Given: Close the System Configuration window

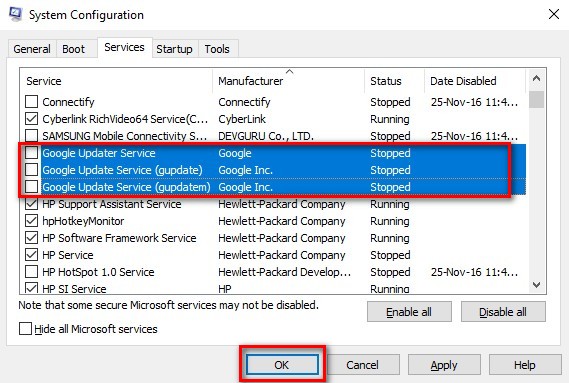Looking at the screenshot, I should coord(554,15).
